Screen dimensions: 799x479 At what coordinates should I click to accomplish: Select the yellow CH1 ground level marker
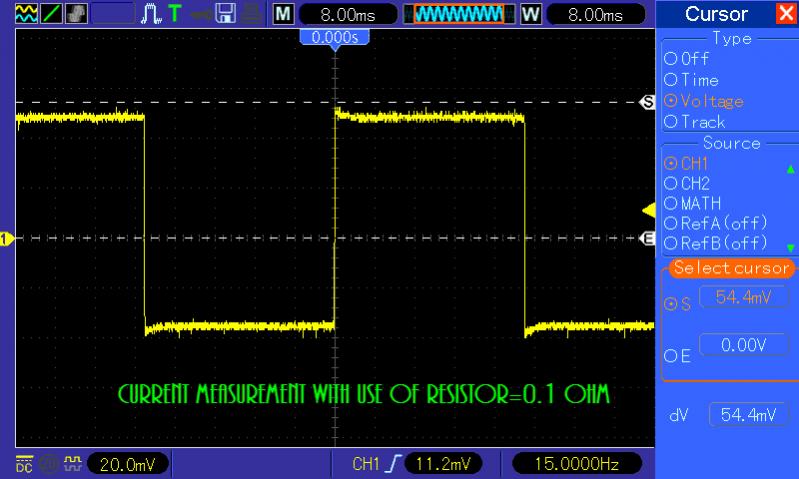[x=7, y=238]
